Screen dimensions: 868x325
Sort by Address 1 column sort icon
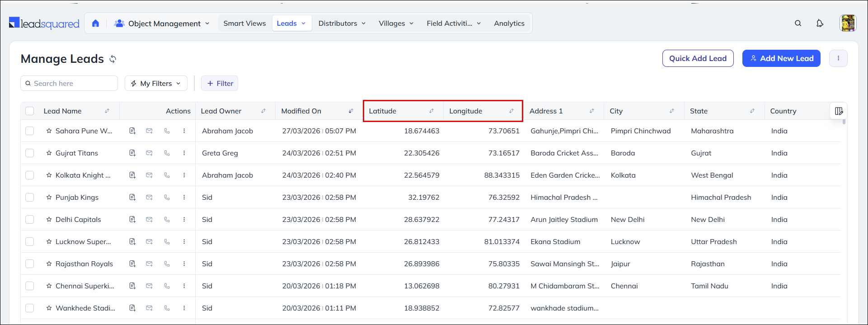[x=591, y=111]
